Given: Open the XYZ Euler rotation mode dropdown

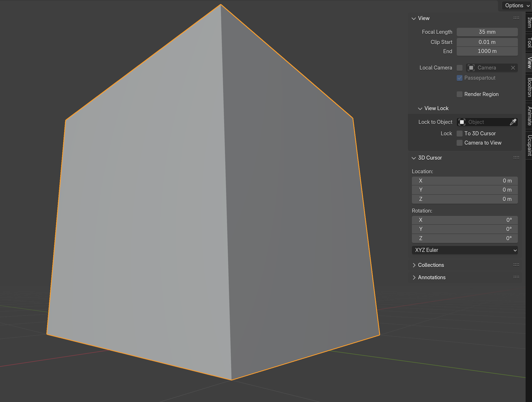Looking at the screenshot, I should (x=464, y=250).
